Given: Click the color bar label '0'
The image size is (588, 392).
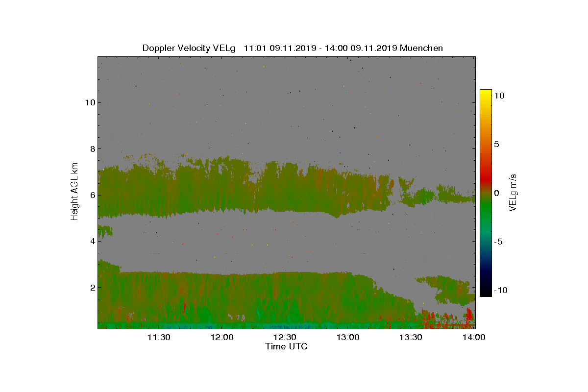Looking at the screenshot, I should pyautogui.click(x=496, y=193).
